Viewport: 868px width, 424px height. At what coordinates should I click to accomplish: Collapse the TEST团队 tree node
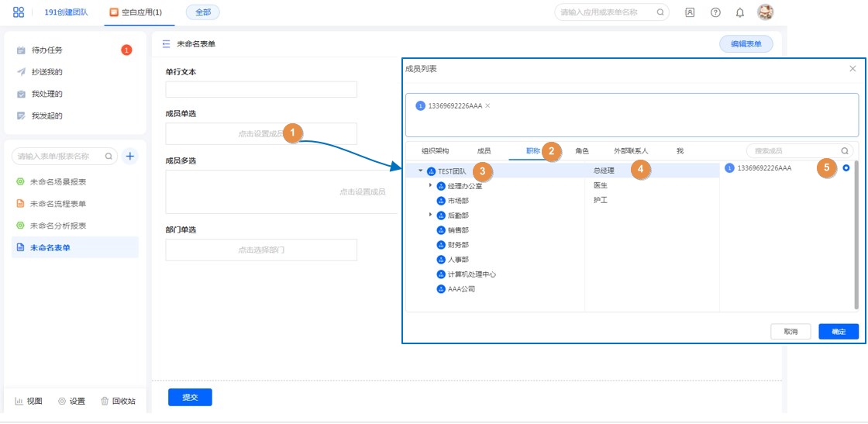point(420,171)
